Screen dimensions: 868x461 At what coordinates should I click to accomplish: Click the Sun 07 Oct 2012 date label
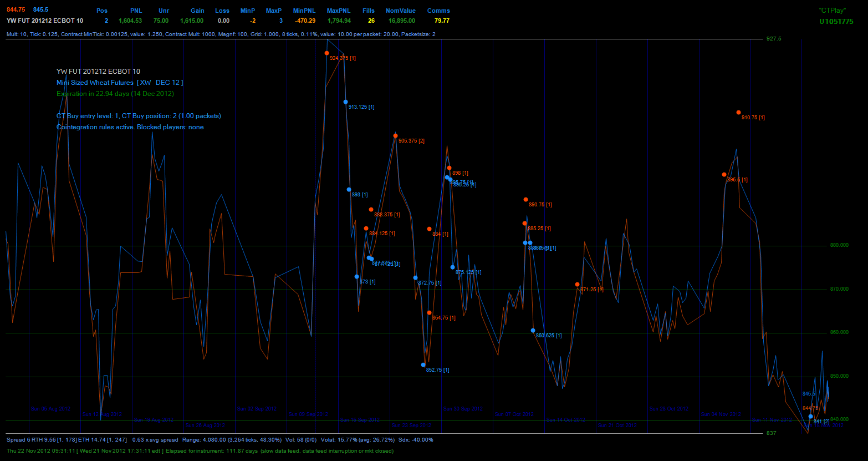pyautogui.click(x=514, y=414)
